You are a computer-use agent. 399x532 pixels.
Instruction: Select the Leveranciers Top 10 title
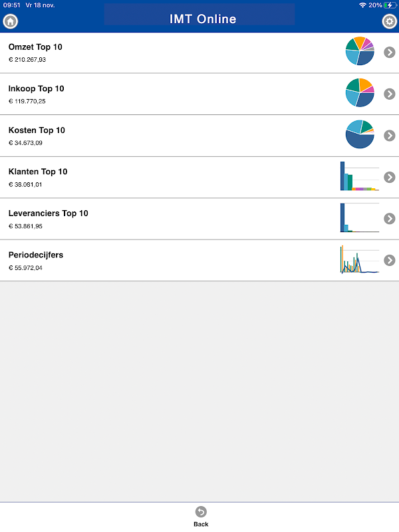click(x=48, y=213)
